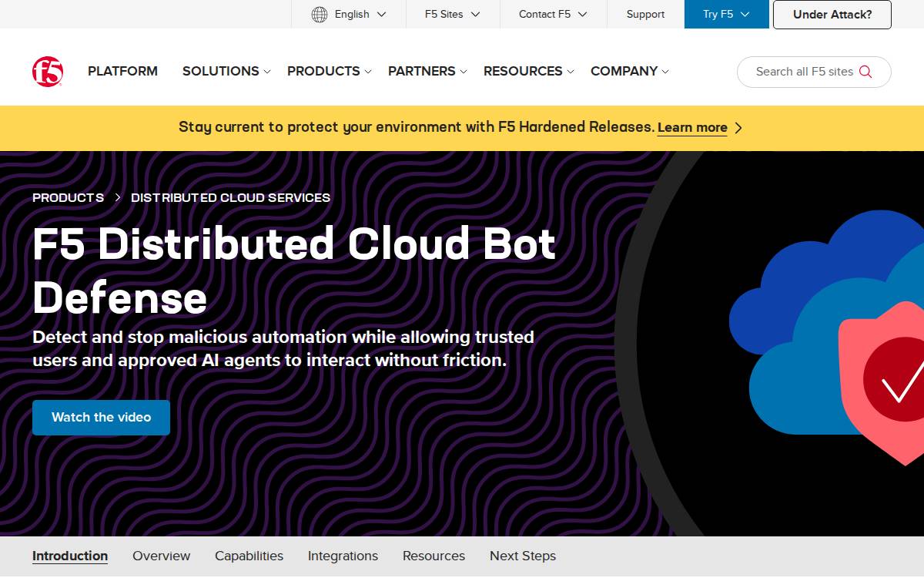
Task: Click the magnifying glass search icon
Action: pyautogui.click(x=865, y=72)
